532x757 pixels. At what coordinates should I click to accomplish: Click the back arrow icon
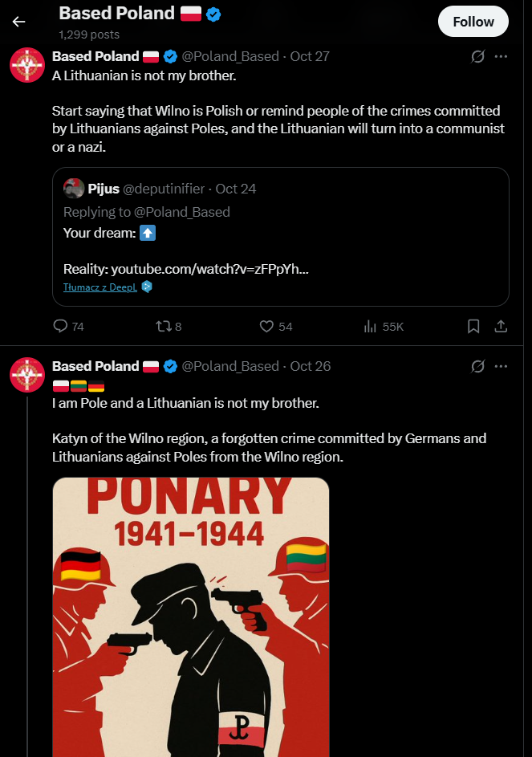pos(18,22)
